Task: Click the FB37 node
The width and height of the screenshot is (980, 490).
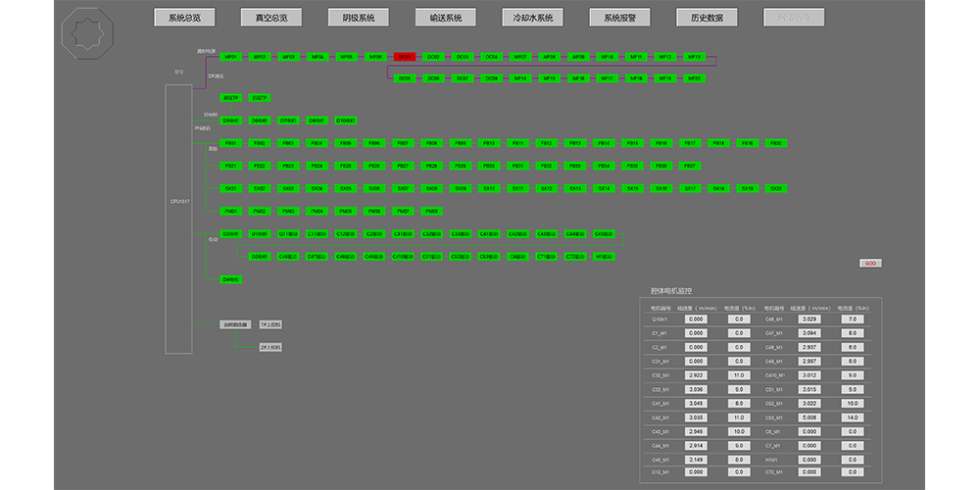Action: (689, 166)
